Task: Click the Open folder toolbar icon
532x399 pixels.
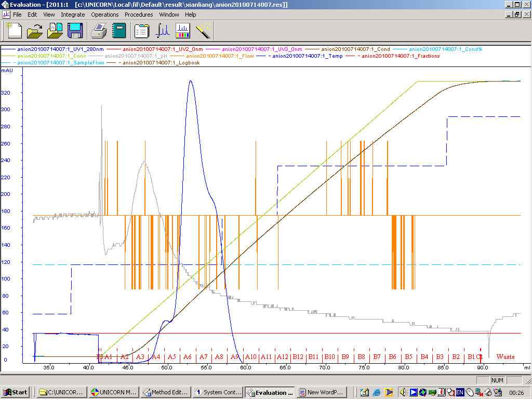Action: pos(34,31)
